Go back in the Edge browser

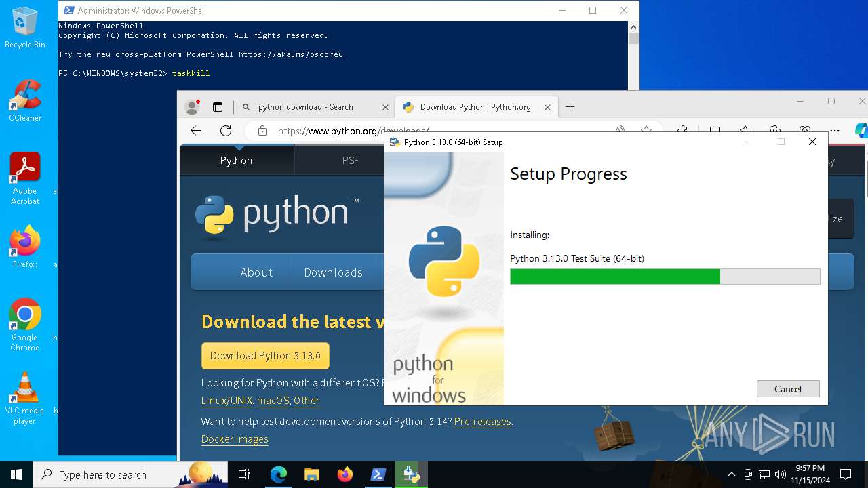(196, 131)
